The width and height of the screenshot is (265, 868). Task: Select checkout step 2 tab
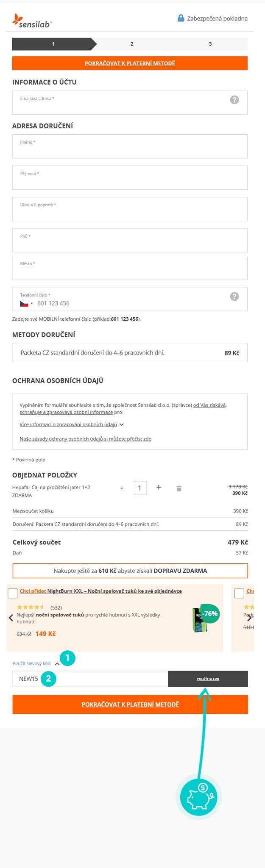click(132, 44)
